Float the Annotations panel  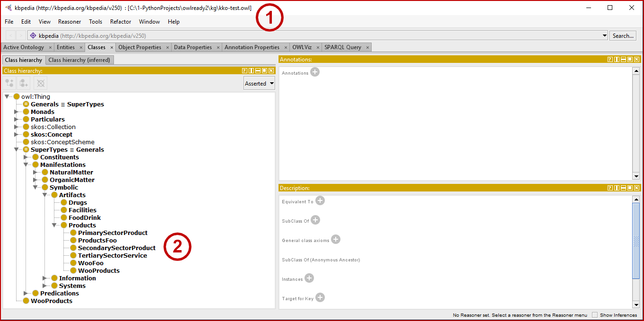click(630, 60)
